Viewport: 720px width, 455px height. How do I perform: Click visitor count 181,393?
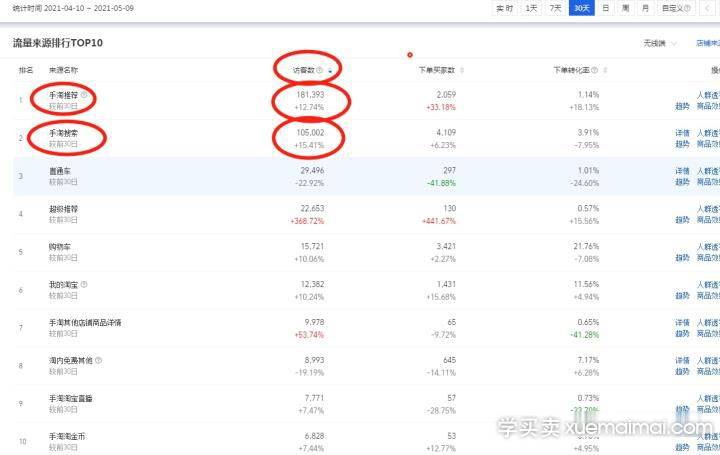[310, 95]
